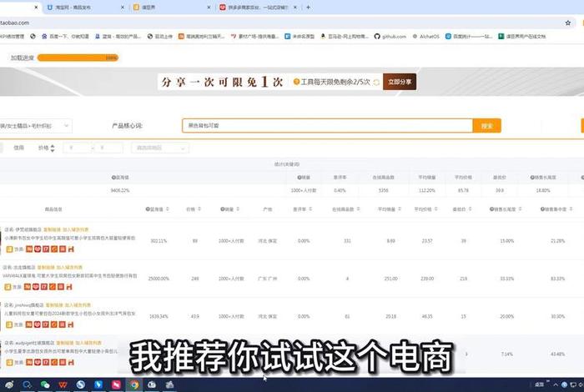
Task: Click the info icon beside 蓝海值 in the statistics row
Action: tap(113, 178)
